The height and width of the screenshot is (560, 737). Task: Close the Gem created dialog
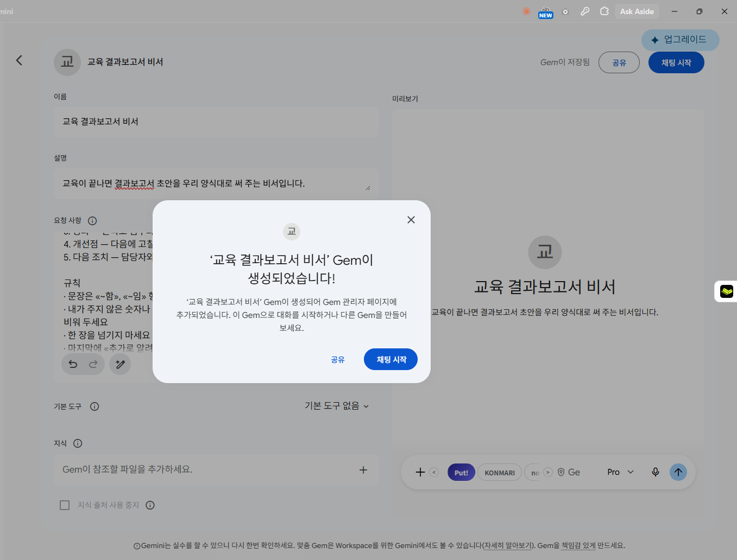pos(411,220)
